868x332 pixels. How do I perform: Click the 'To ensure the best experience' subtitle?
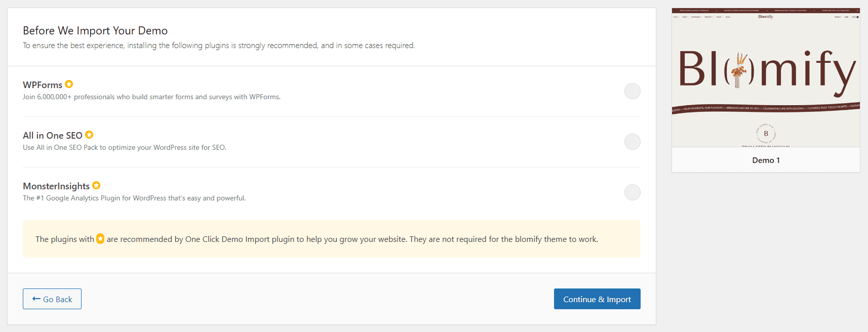tap(219, 46)
